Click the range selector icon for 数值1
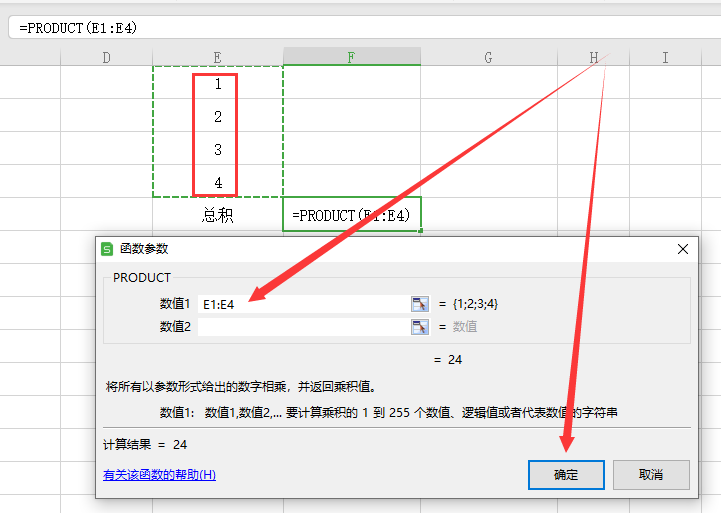 pyautogui.click(x=420, y=304)
